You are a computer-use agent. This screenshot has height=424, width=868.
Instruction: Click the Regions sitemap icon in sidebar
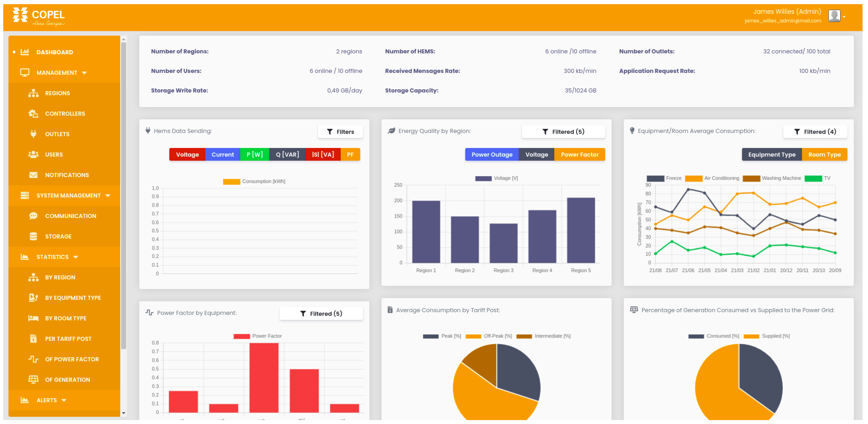(x=33, y=93)
